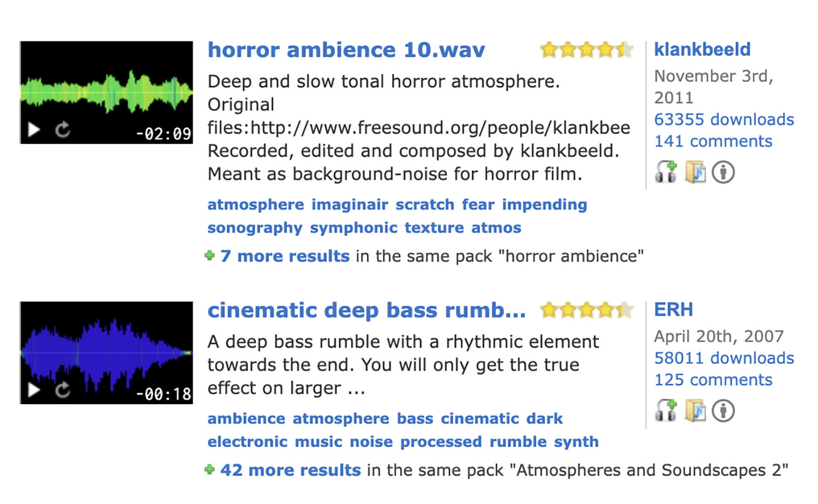
Task: Play the cinematic deep bass rumble sound
Action: coord(34,390)
